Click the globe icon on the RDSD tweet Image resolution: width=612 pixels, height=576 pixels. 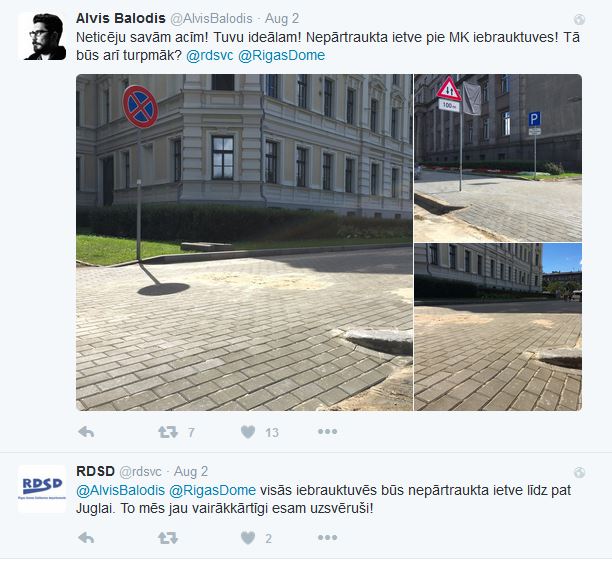[580, 473]
